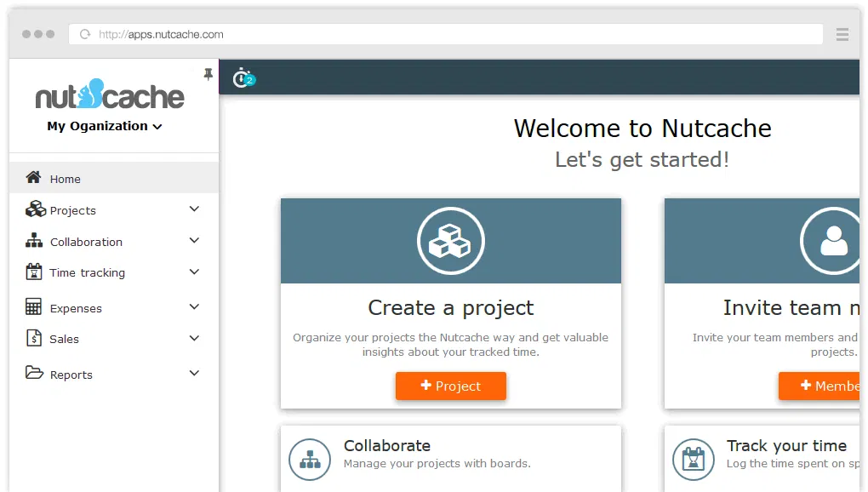Screen dimensions: 868x492
Task: Click the Welcome to Nutcache heading
Action: [x=642, y=129]
